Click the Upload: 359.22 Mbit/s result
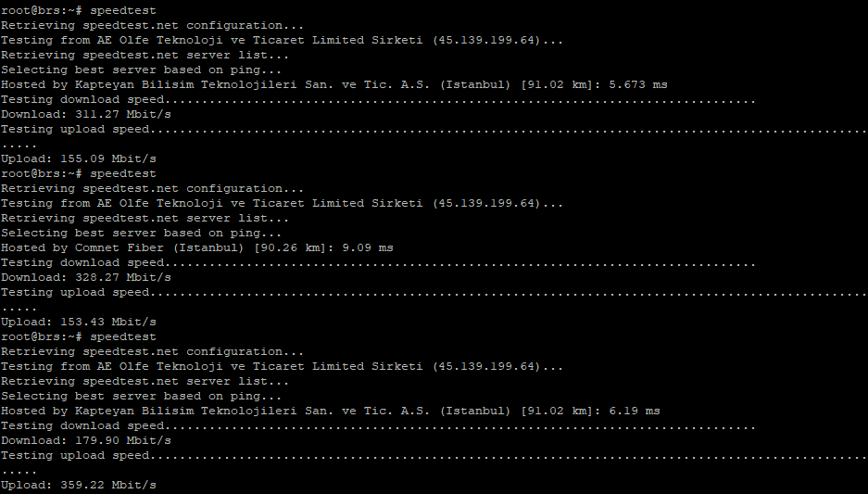Viewport: 868px width, 494px height. click(79, 485)
